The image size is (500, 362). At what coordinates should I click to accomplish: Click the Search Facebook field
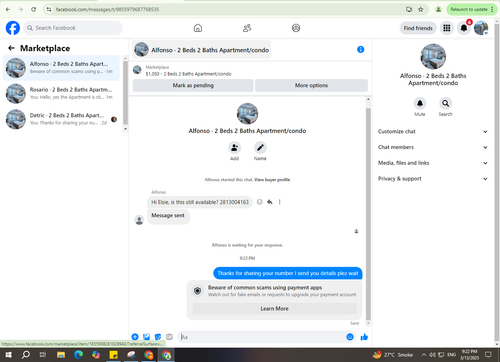73,28
